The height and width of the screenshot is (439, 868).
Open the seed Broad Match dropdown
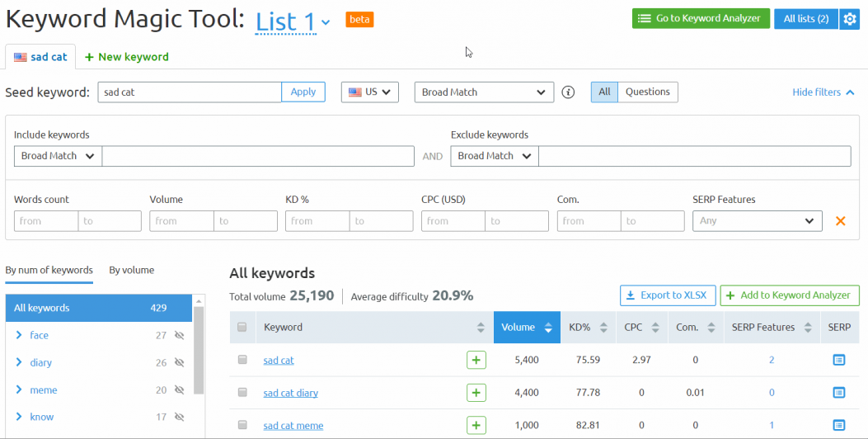[x=484, y=92]
